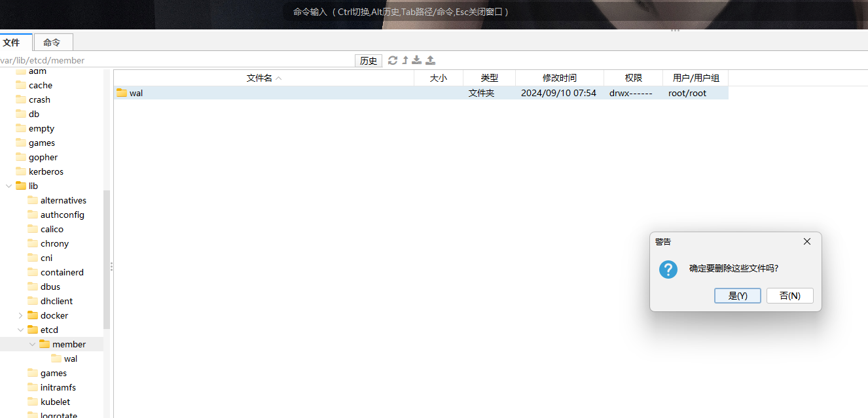Viewport: 868px width, 418px height.
Task: Click the splitter grip between tree and list
Action: [x=111, y=266]
